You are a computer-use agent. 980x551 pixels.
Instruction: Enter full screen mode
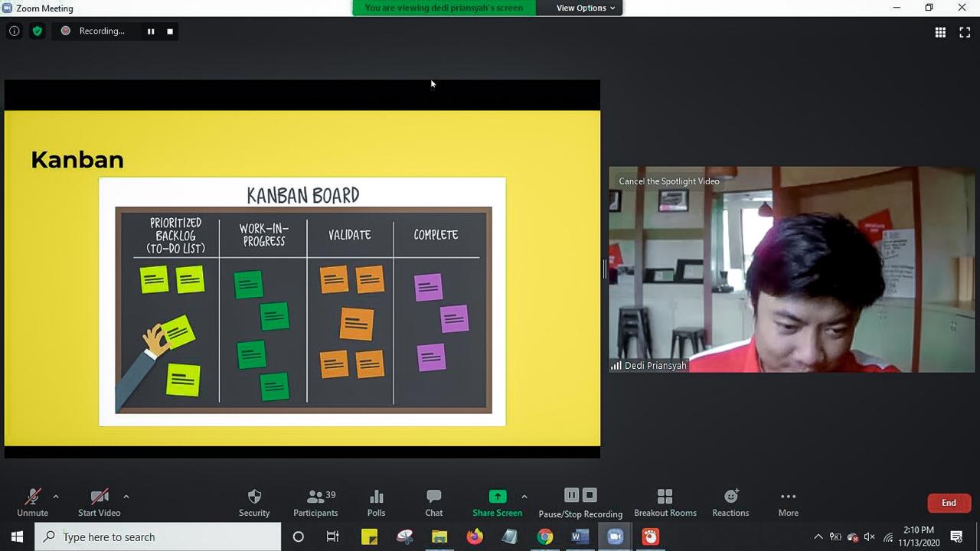coord(965,32)
